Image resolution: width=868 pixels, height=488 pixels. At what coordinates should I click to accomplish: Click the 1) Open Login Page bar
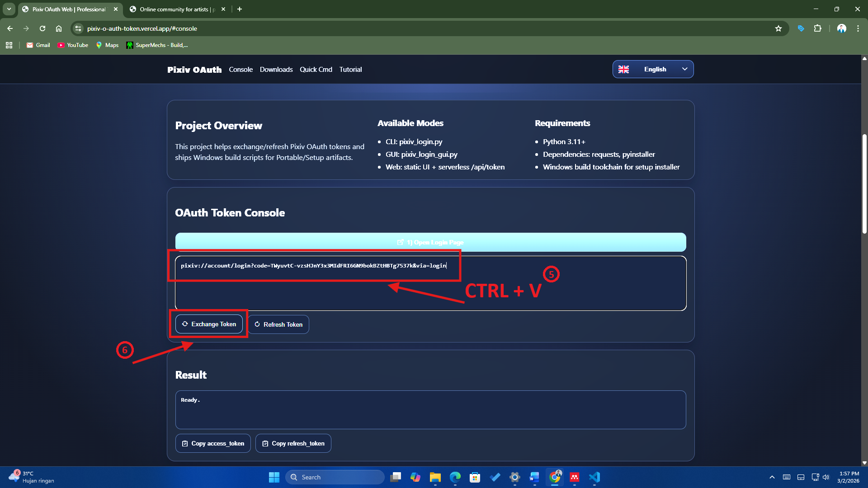click(430, 242)
